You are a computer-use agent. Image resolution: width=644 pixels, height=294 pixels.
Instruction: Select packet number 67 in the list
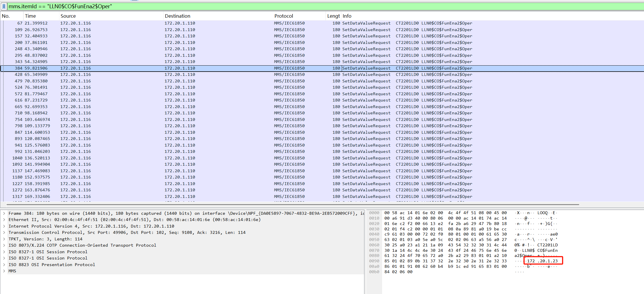tap(322, 23)
